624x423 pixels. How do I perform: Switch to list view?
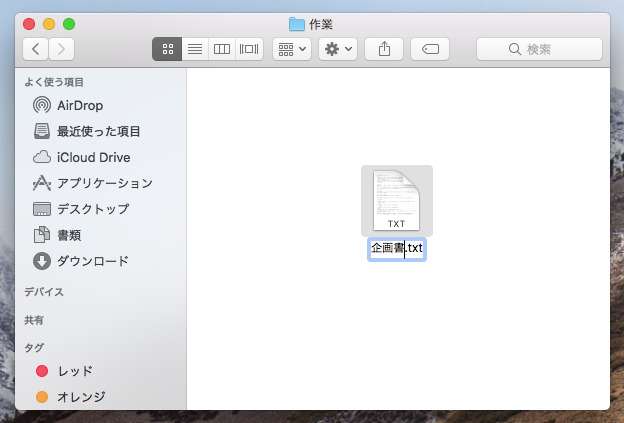pyautogui.click(x=195, y=49)
